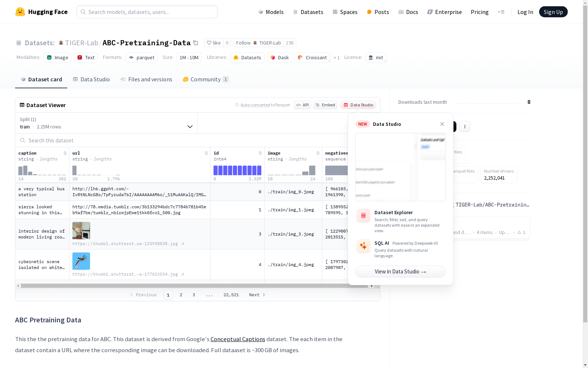Select the Datasets library tag
Image resolution: width=588 pixels, height=368 pixels.
247,57
